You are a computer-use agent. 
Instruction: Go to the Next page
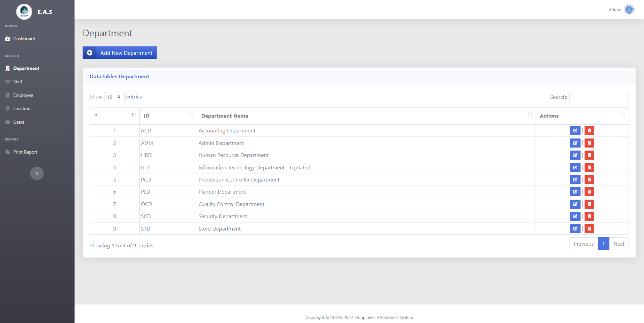pos(619,244)
